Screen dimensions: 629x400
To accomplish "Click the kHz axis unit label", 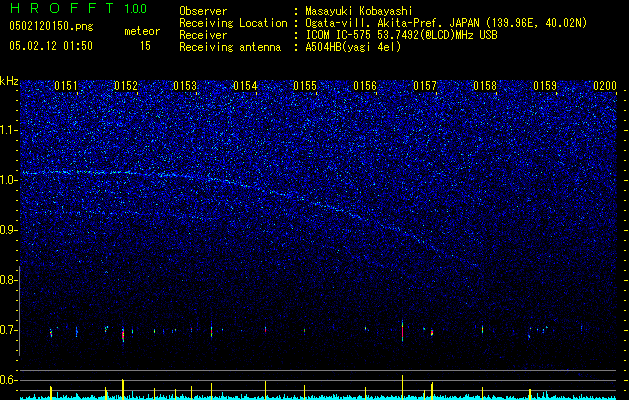I will click(9, 81).
